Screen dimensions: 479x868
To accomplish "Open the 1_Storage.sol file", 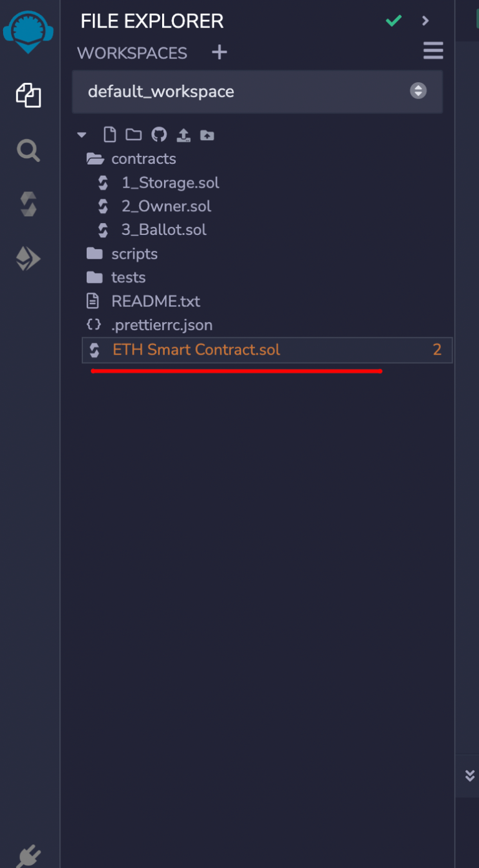I will (170, 183).
